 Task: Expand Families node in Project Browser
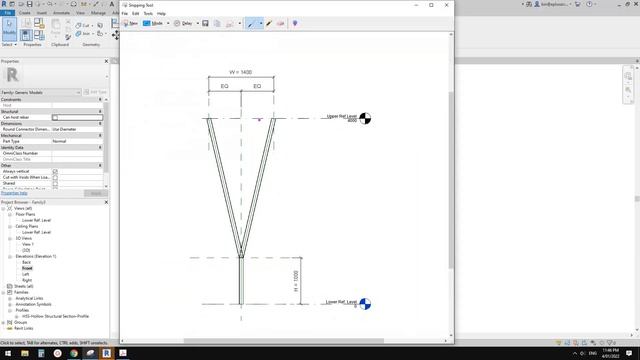point(4,293)
